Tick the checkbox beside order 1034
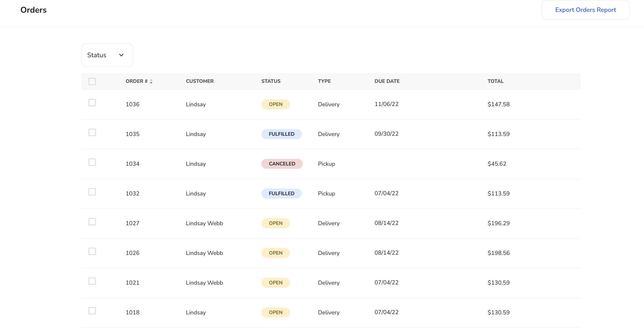 [x=92, y=162]
